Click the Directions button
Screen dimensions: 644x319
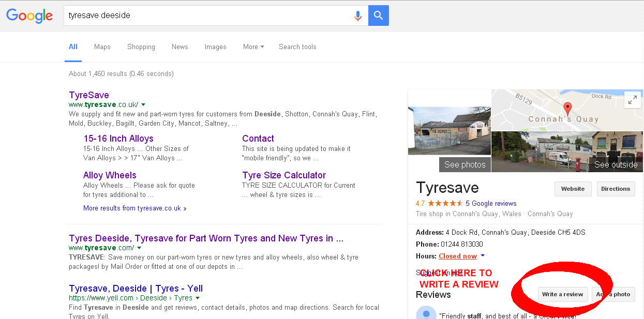(616, 189)
